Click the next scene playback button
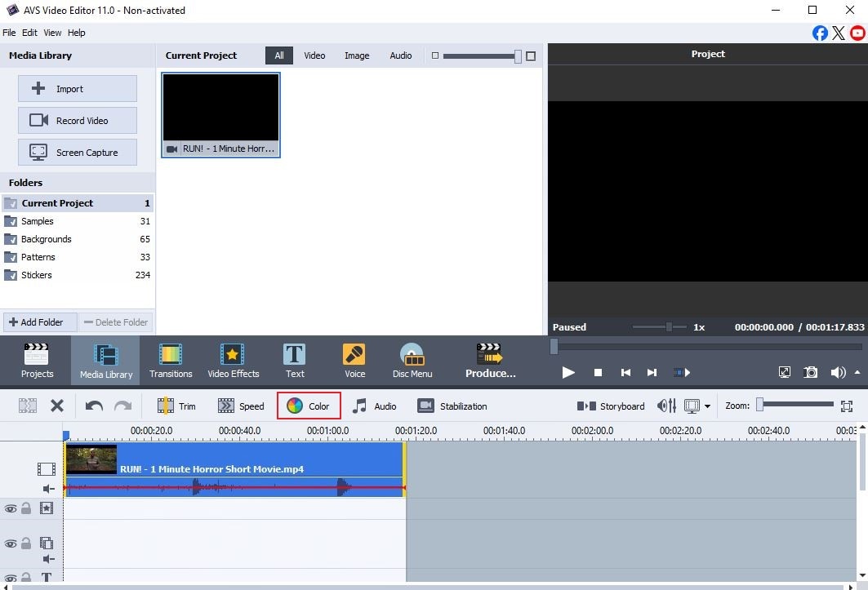Image resolution: width=868 pixels, height=590 pixels. point(682,372)
